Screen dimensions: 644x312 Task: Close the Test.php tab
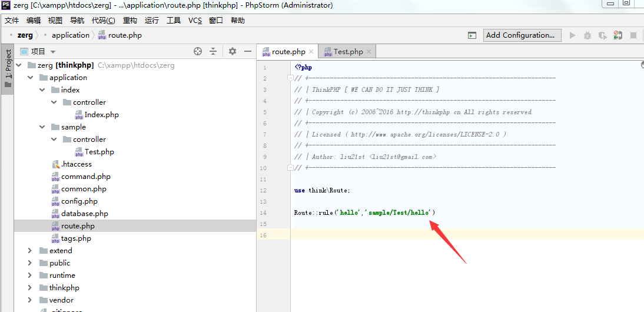pos(369,52)
